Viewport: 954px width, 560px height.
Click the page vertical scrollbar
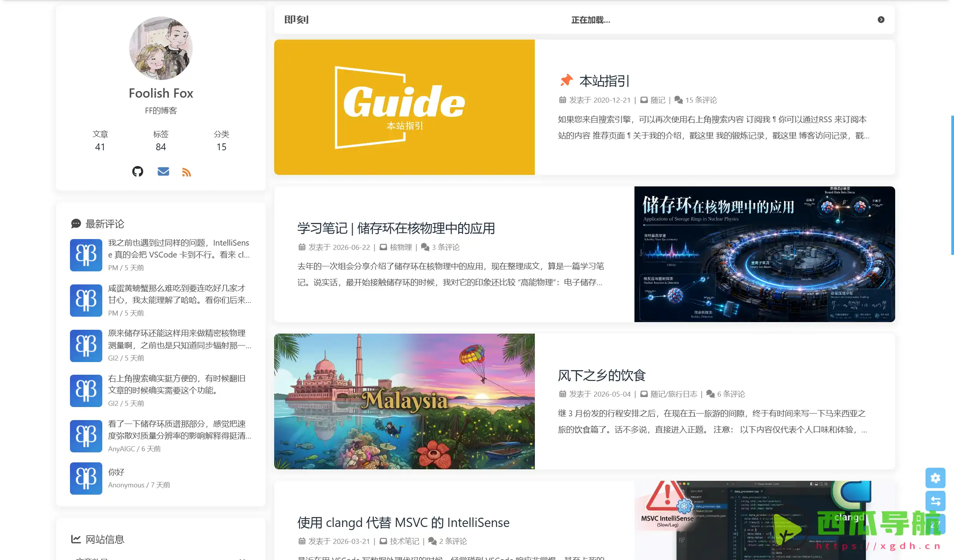tap(952, 185)
